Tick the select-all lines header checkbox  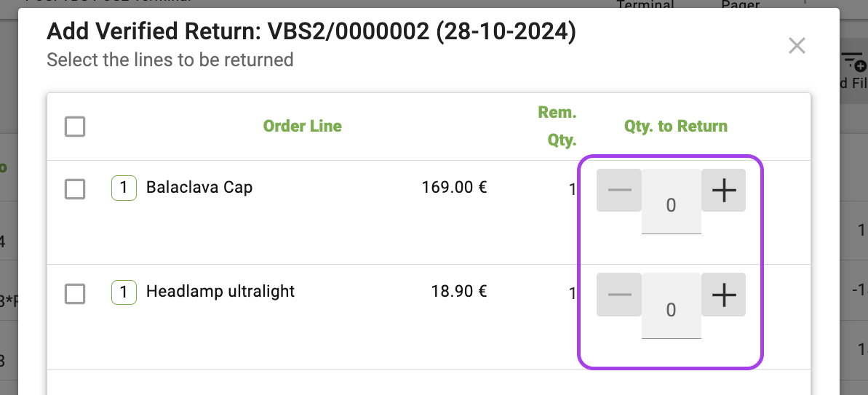tap(75, 127)
